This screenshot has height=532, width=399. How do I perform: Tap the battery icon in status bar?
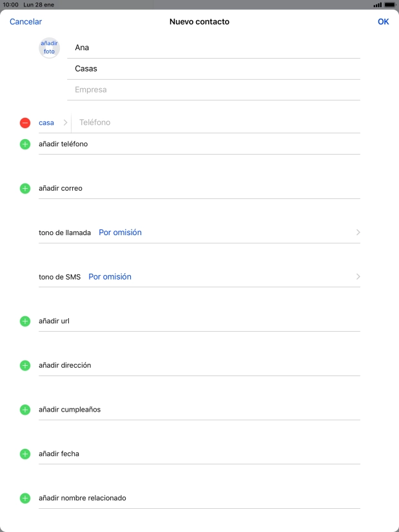(389, 5)
